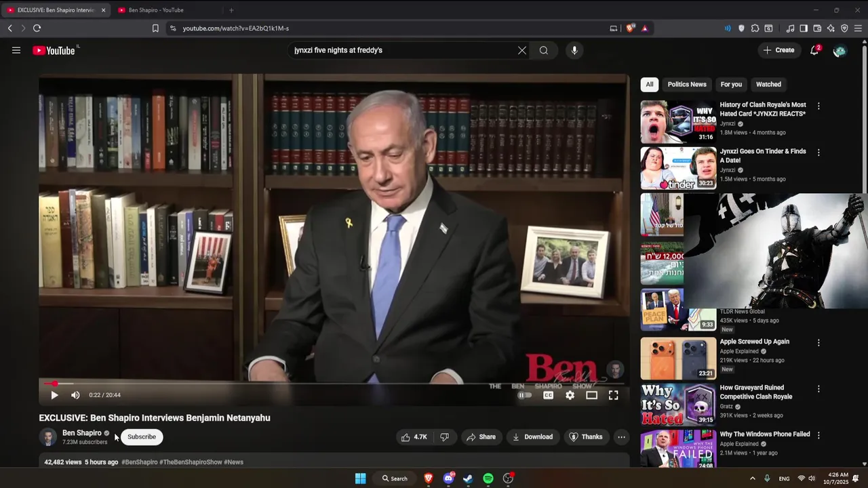Go back in browser history
This screenshot has height=488, width=868.
point(10,28)
